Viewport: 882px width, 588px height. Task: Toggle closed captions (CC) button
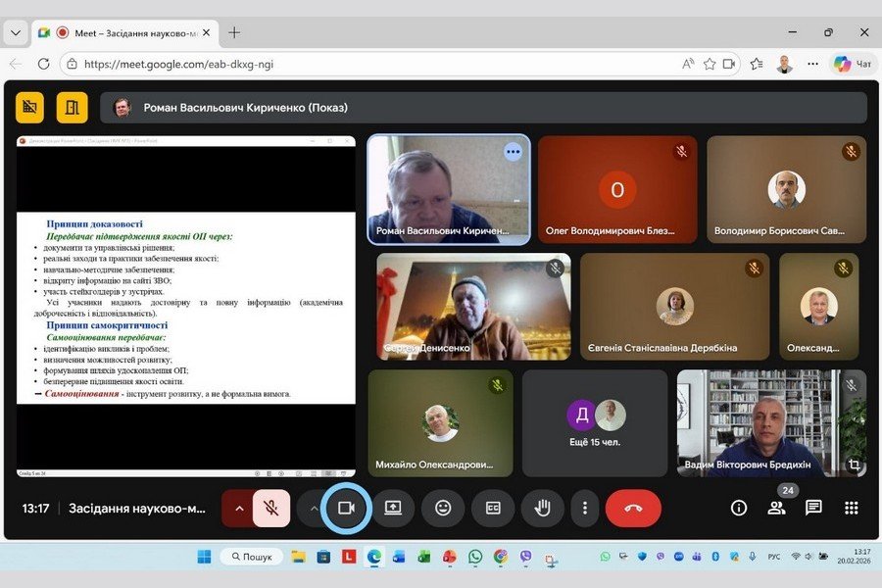pos(493,508)
